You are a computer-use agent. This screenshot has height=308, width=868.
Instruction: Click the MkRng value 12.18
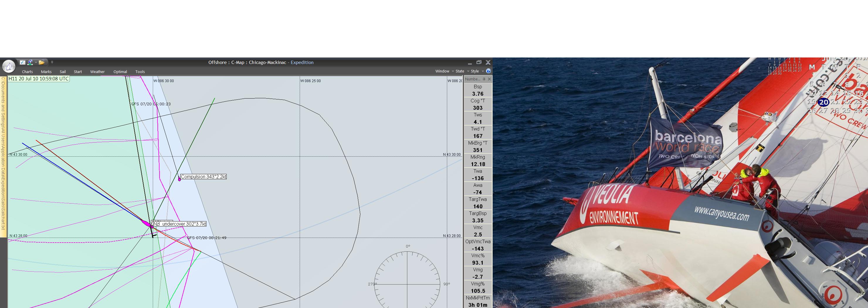click(x=478, y=165)
